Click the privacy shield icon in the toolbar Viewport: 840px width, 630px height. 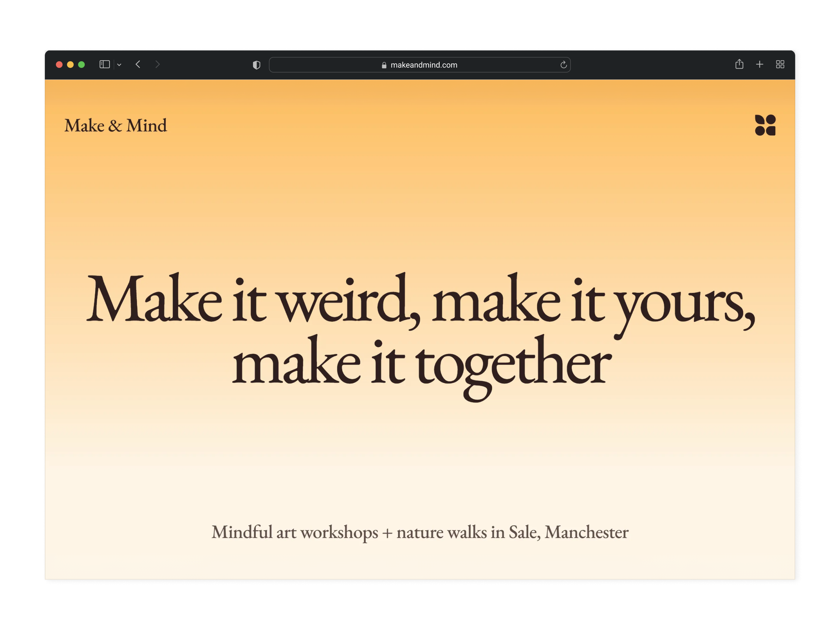(x=257, y=64)
